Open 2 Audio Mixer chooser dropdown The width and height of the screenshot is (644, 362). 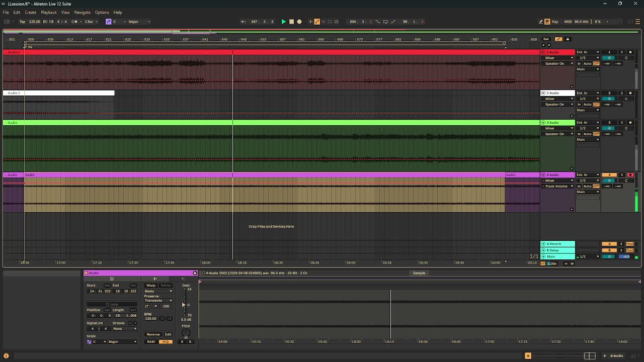[x=557, y=99]
